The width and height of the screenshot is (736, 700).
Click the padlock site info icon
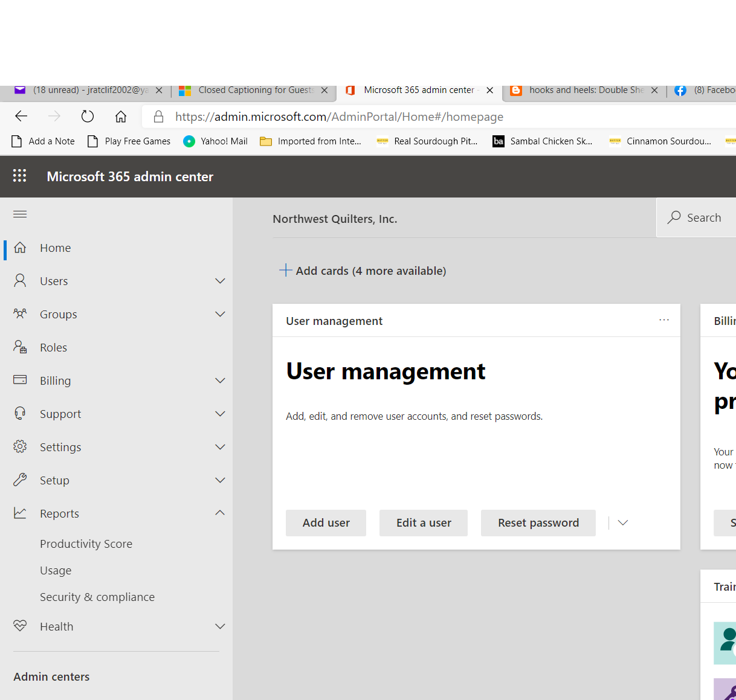coord(158,117)
